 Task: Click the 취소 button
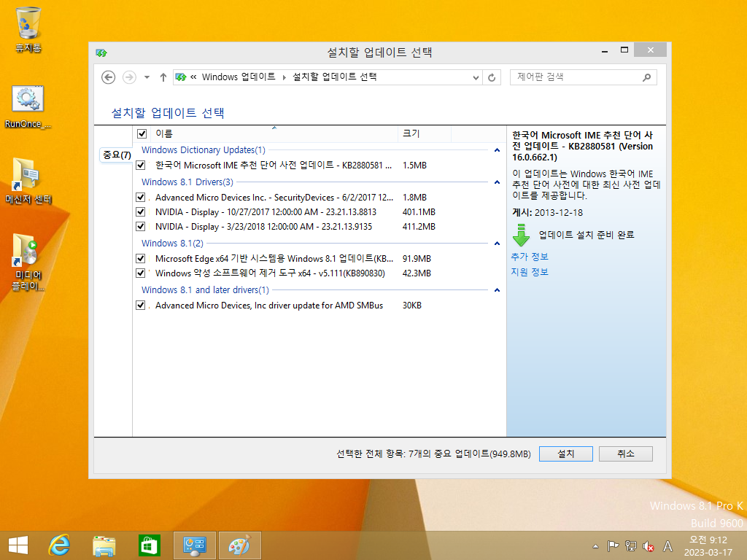point(625,454)
